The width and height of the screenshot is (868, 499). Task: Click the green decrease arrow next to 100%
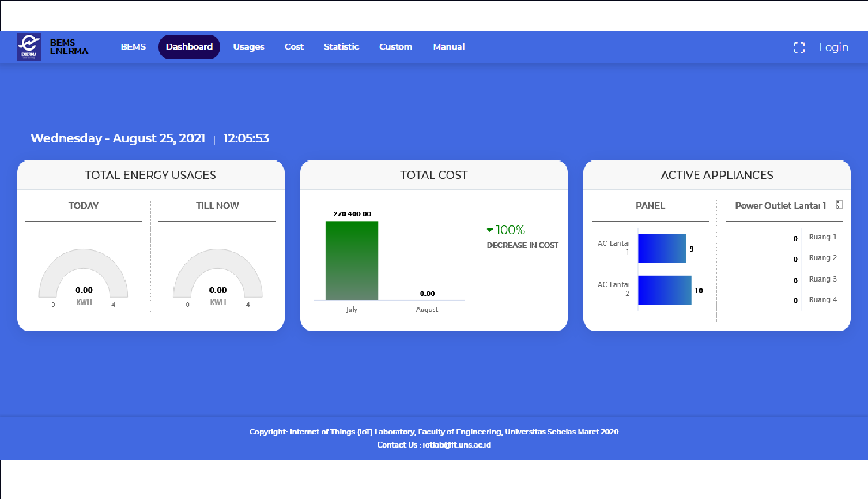[490, 230]
